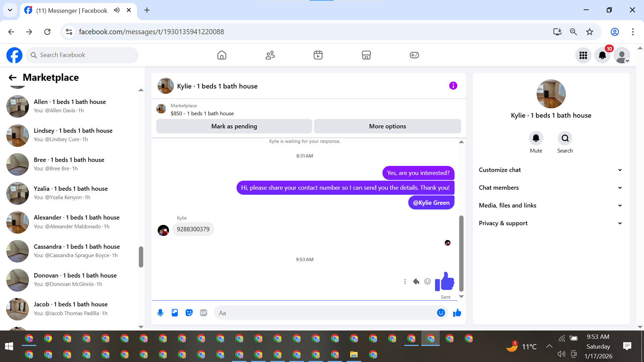Expand Customize chat section
644x362 pixels.
[550, 170]
